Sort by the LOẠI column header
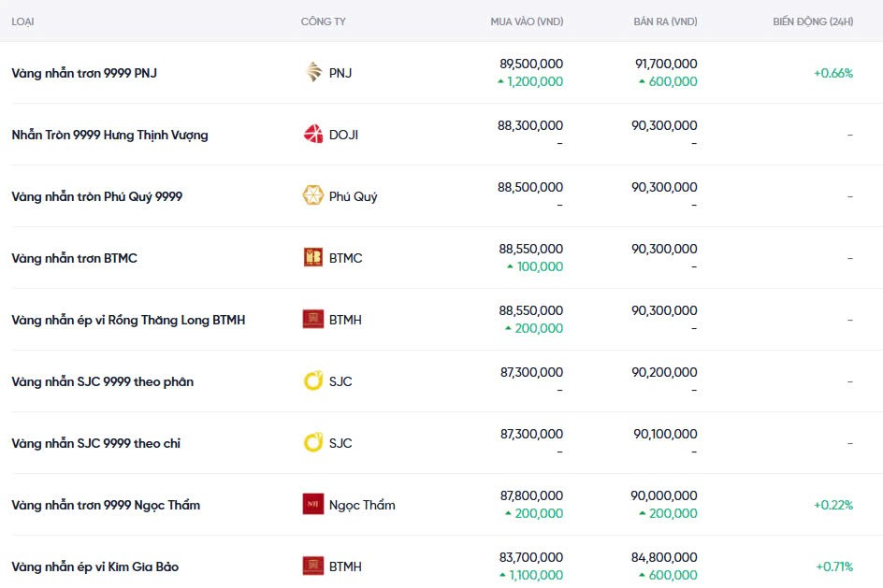 pyautogui.click(x=23, y=21)
